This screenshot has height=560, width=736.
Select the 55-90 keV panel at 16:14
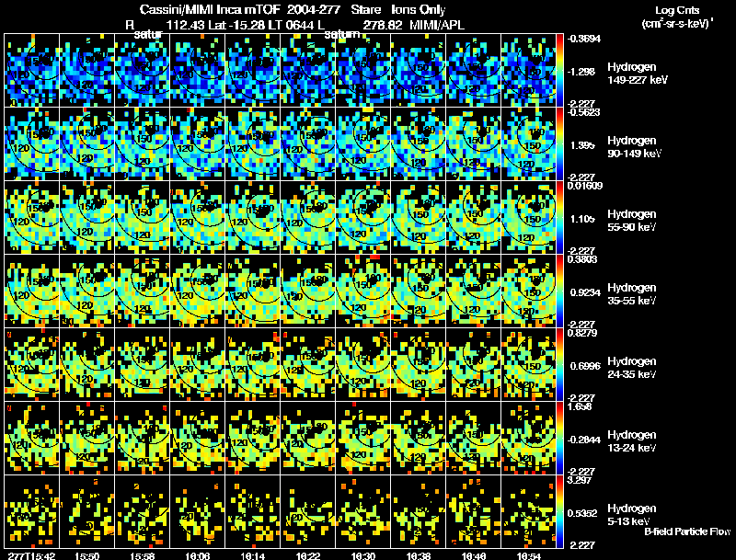(x=252, y=218)
